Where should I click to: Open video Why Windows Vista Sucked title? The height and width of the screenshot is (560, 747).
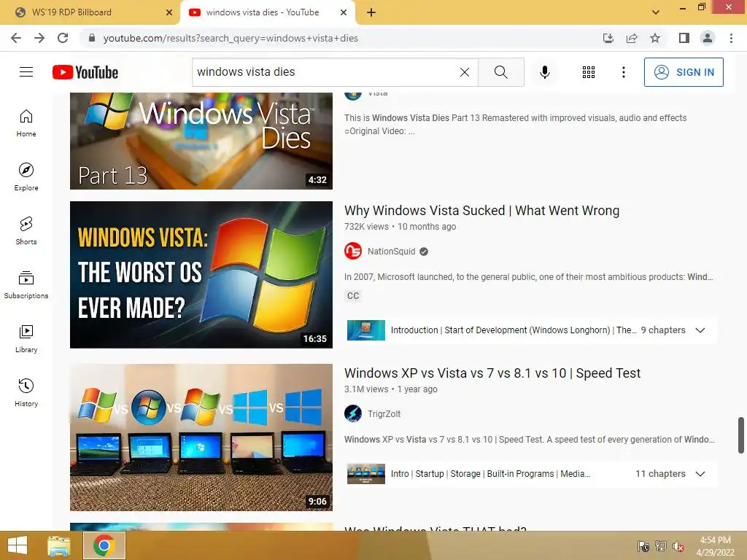(481, 211)
